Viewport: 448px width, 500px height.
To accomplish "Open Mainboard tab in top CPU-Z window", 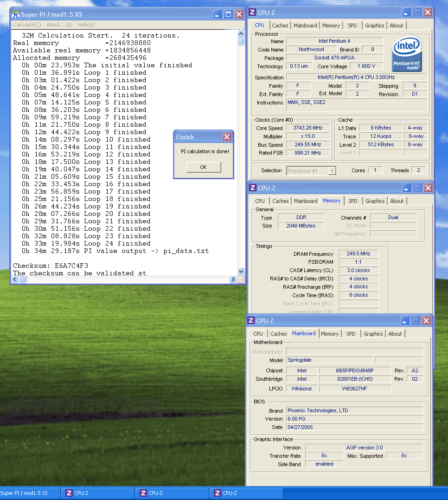I will point(305,26).
